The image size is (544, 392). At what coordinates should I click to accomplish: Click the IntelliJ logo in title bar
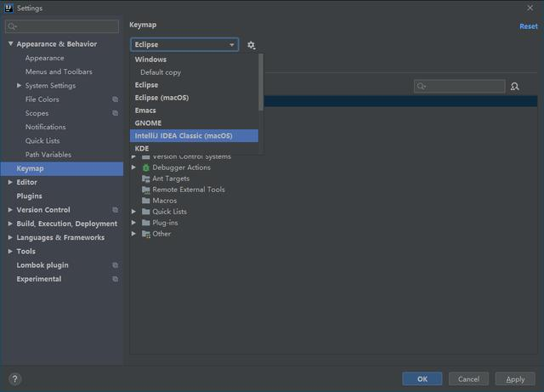click(x=9, y=8)
